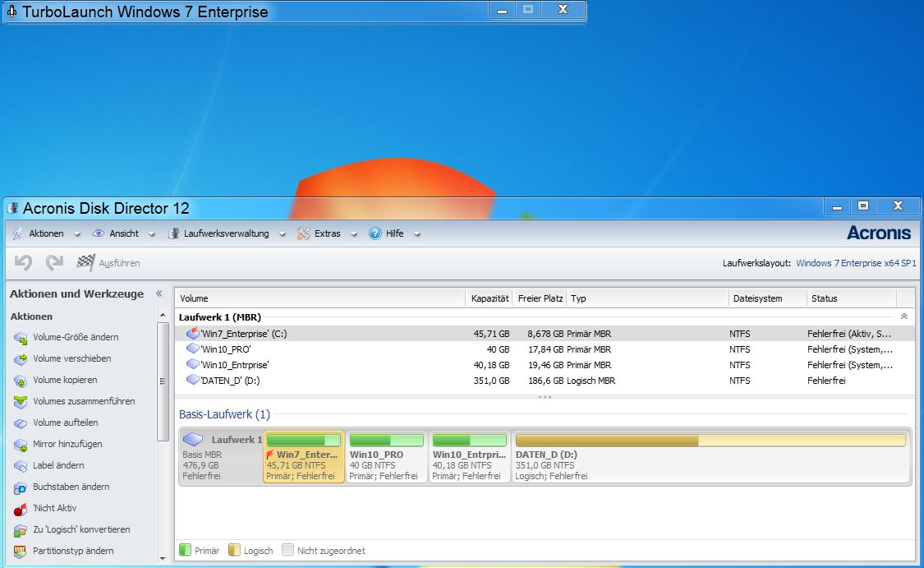Open the Ansicht menu

(124, 233)
